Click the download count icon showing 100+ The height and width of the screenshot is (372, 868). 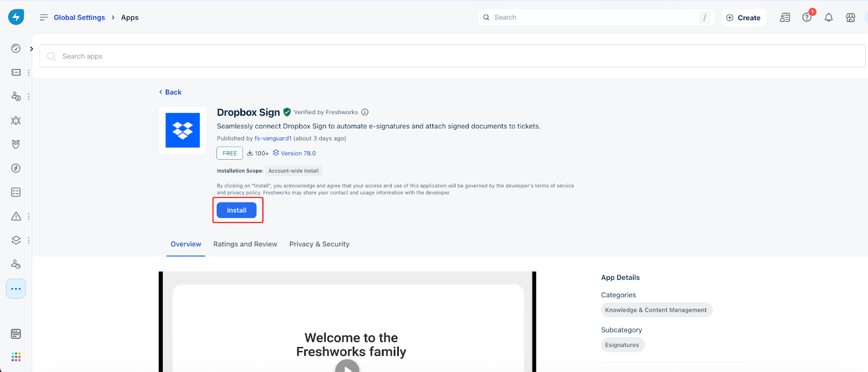coord(250,153)
